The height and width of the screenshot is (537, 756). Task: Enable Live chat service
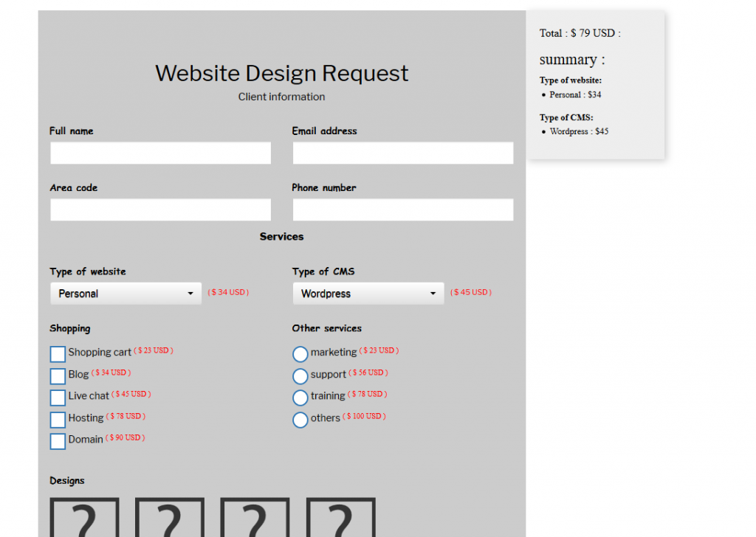coord(57,398)
